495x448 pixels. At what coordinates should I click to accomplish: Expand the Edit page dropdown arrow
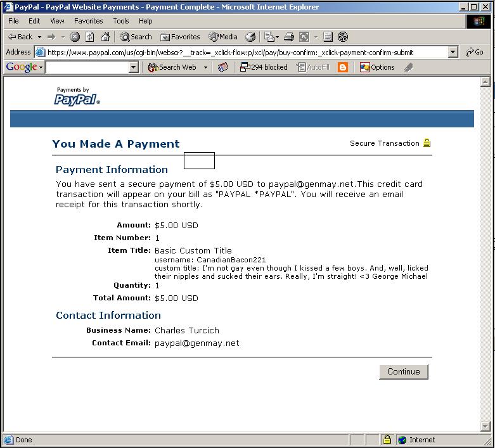[316, 37]
